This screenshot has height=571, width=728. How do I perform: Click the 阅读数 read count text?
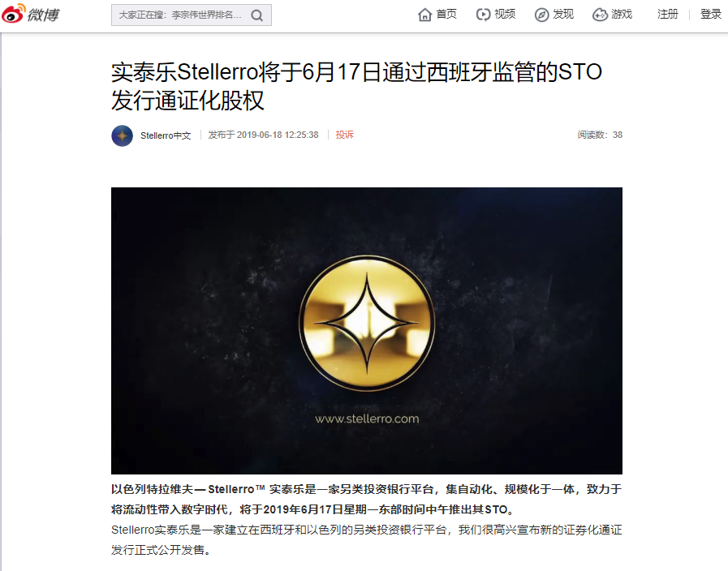(600, 135)
